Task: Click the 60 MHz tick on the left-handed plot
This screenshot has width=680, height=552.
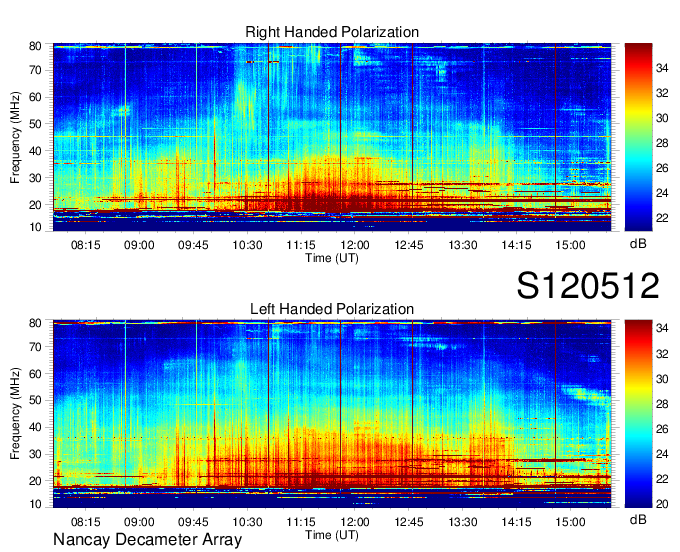Action: pos(35,374)
